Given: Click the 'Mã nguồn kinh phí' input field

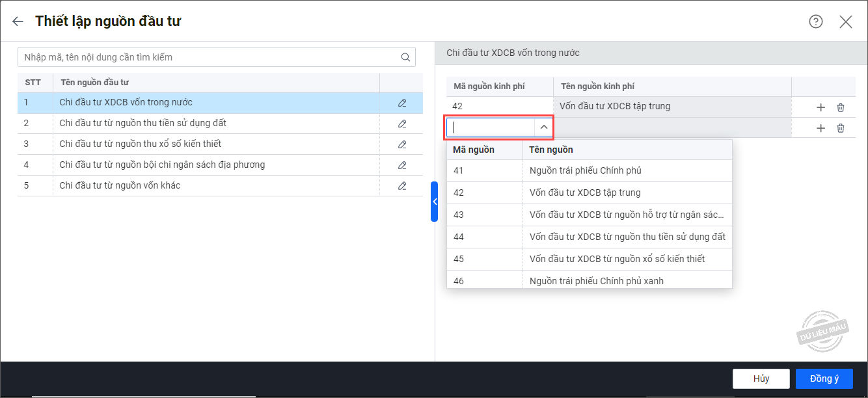Looking at the screenshot, I should click(491, 127).
